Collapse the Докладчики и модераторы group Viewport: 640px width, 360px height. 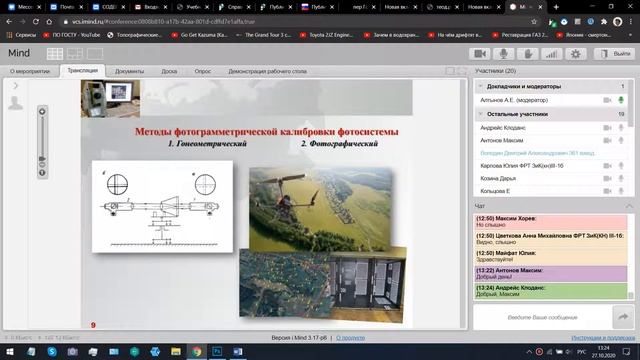tap(480, 86)
